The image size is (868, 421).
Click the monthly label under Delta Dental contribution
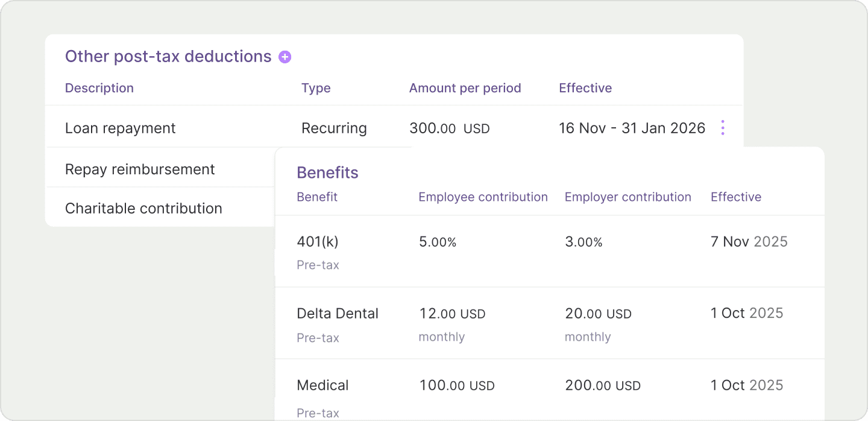442,337
